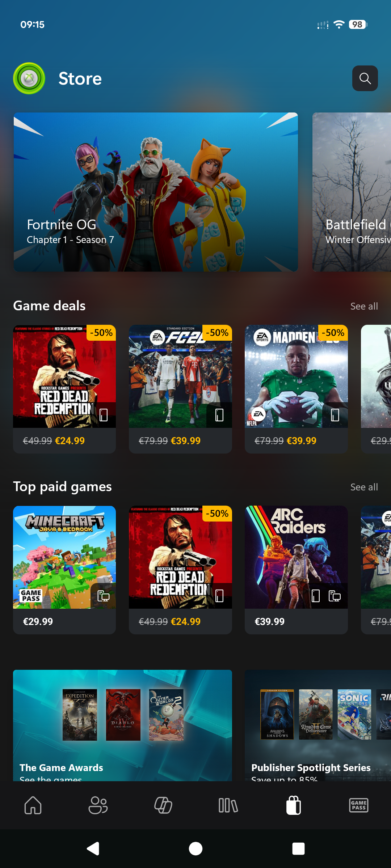The width and height of the screenshot is (391, 868).
Task: Tap the Xbox profile avatar
Action: pos(29,78)
